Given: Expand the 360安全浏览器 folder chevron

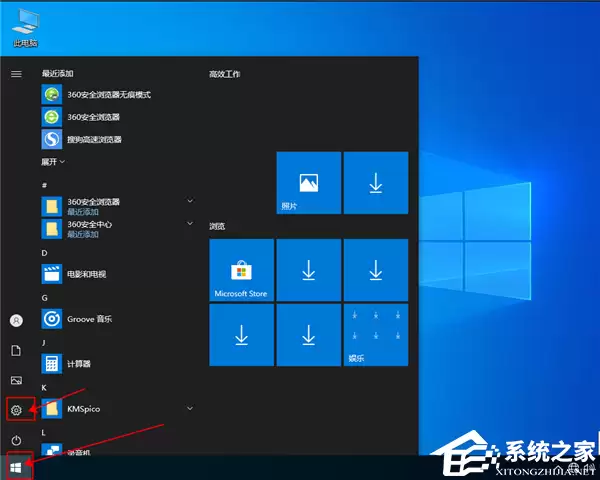Looking at the screenshot, I should click(190, 200).
